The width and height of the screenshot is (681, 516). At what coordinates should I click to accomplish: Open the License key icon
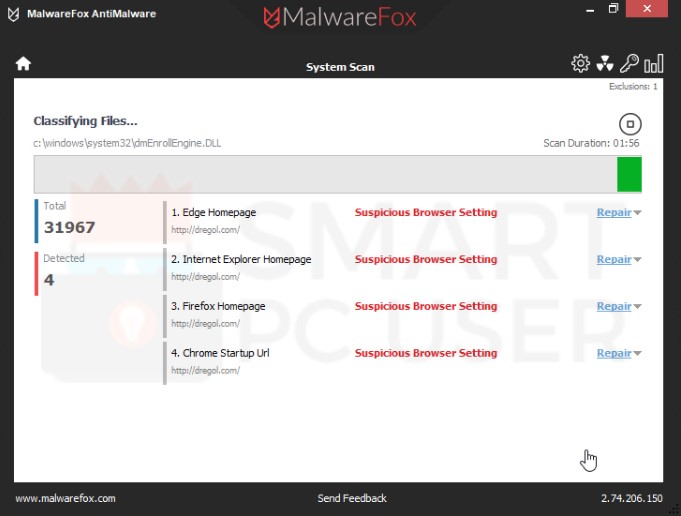click(x=629, y=63)
